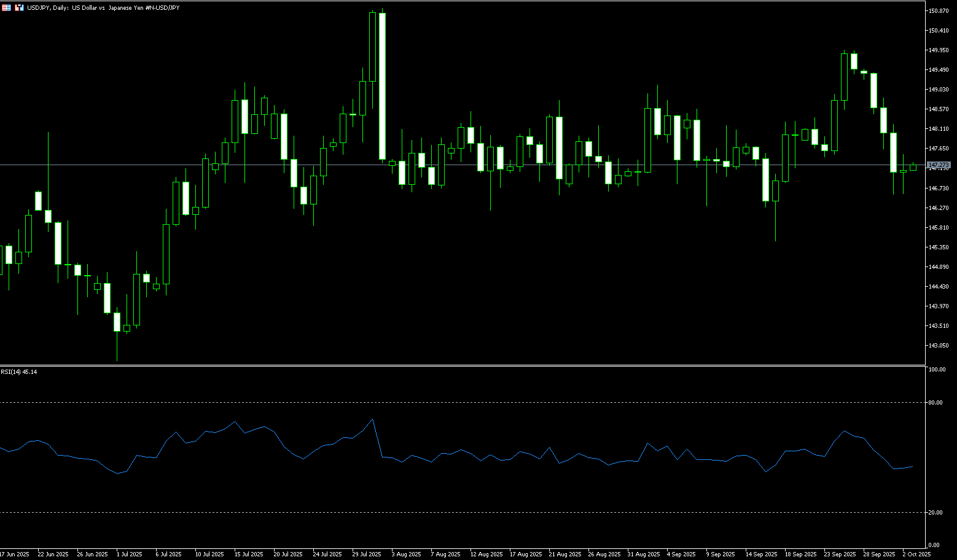
Task: Grab the divider between chart and RSI window
Action: [461, 365]
